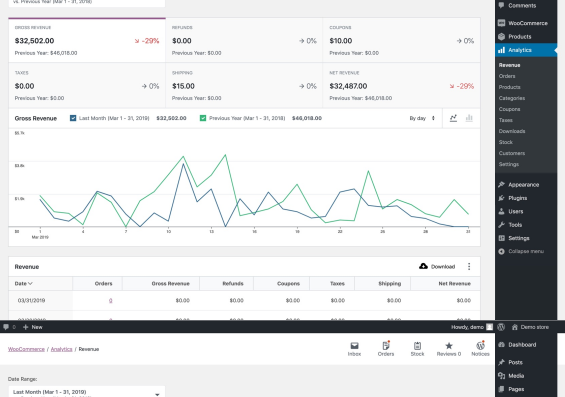The height and width of the screenshot is (397, 565).
Task: Select Stock in Analytics submenu
Action: point(506,142)
